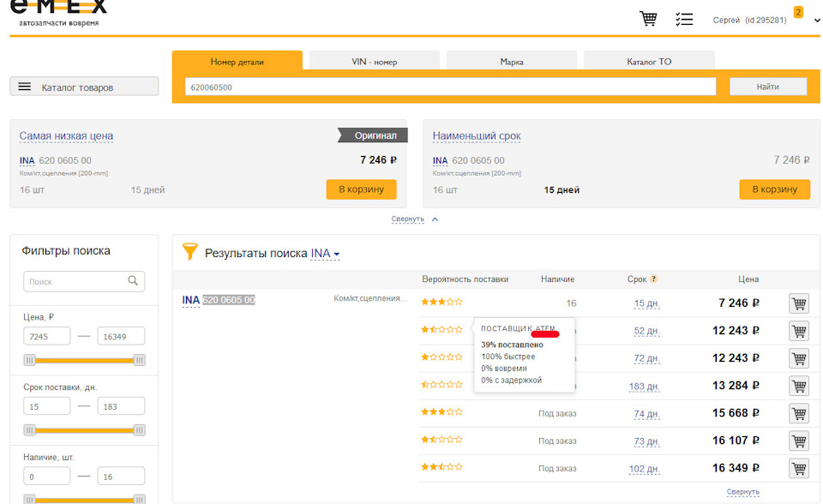Expand the user account menu for Сергей
The width and height of the screenshot is (823, 504).
(806, 21)
